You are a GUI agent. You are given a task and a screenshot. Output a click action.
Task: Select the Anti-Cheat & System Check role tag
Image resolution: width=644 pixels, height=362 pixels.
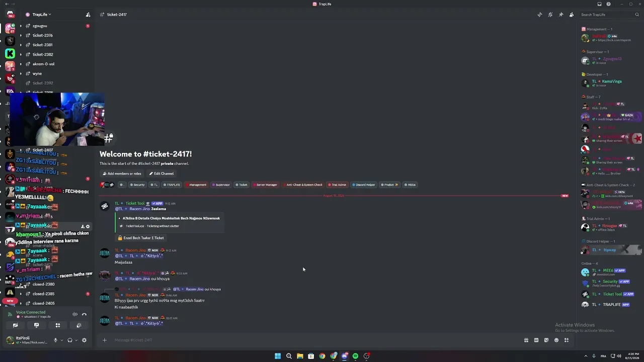(303, 185)
